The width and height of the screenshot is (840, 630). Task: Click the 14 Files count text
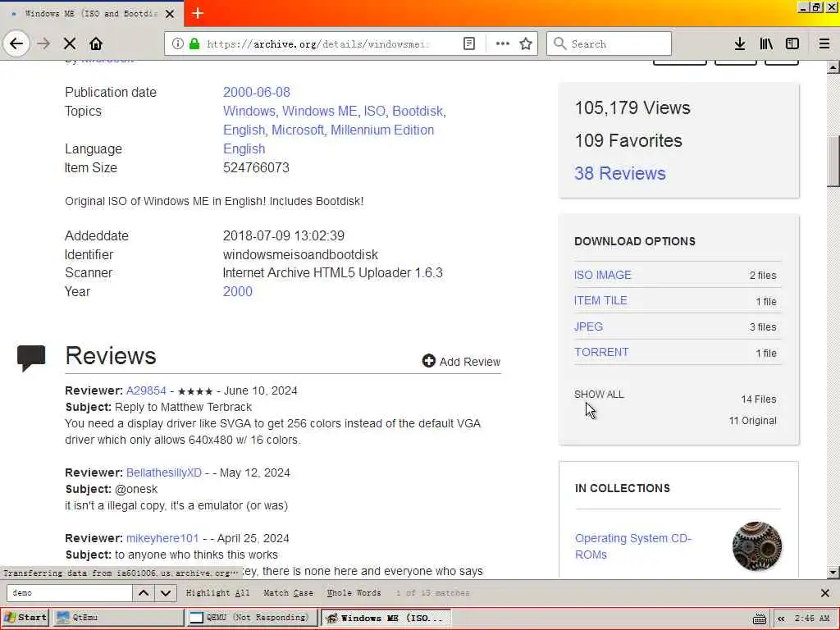(x=759, y=399)
